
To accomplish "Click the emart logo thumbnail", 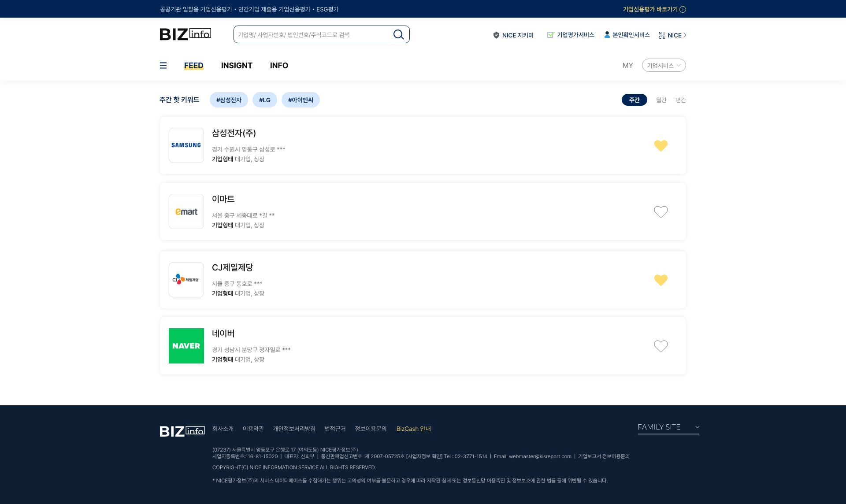I will 186,211.
